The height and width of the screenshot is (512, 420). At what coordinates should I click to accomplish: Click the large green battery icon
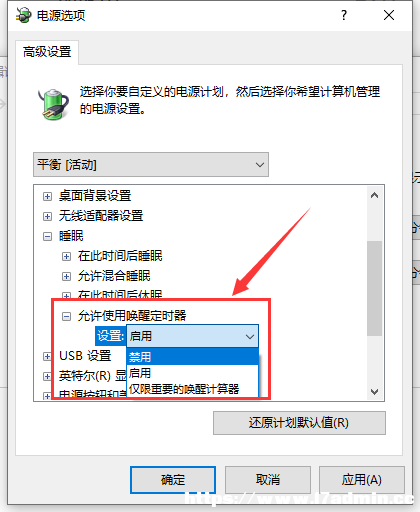(53, 104)
